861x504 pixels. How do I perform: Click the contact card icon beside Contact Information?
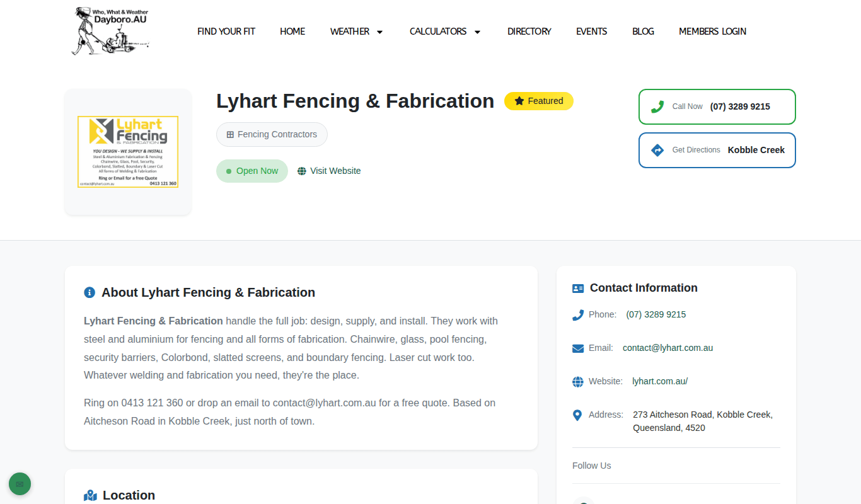(578, 289)
